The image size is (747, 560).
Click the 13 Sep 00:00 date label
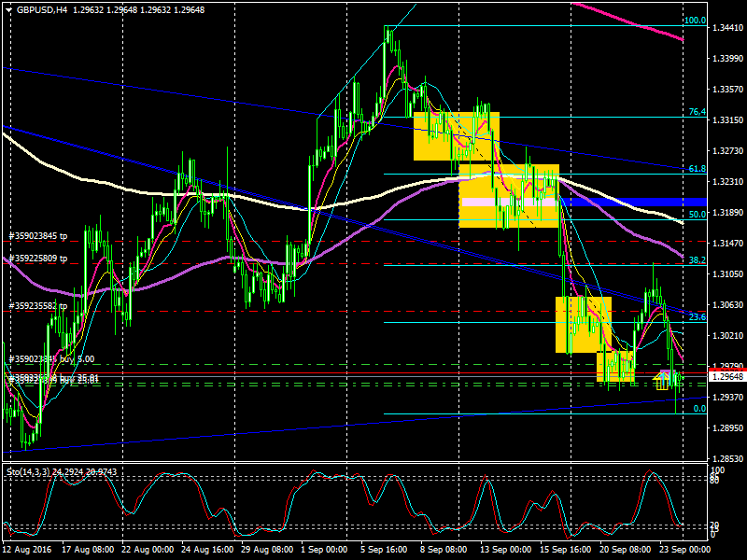(505, 550)
